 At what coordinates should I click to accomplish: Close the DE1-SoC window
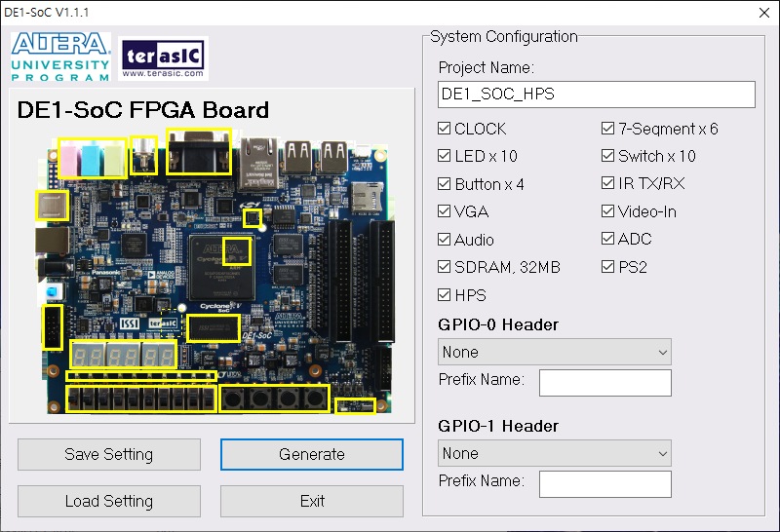(764, 13)
